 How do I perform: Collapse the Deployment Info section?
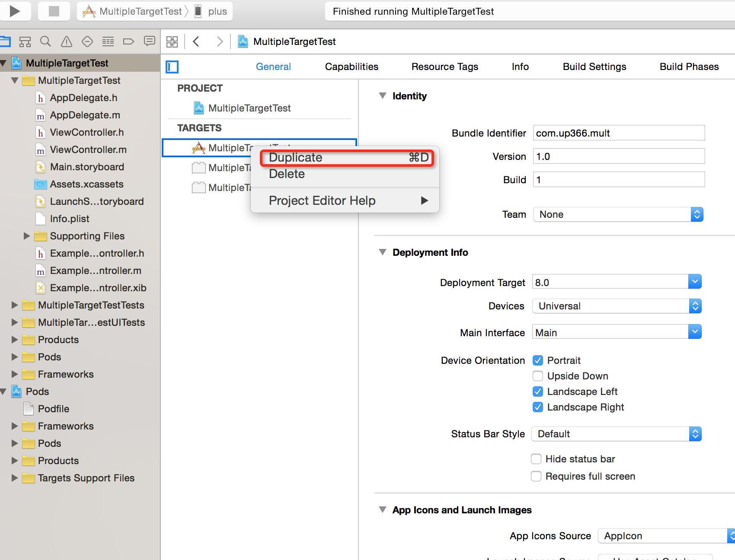click(383, 252)
